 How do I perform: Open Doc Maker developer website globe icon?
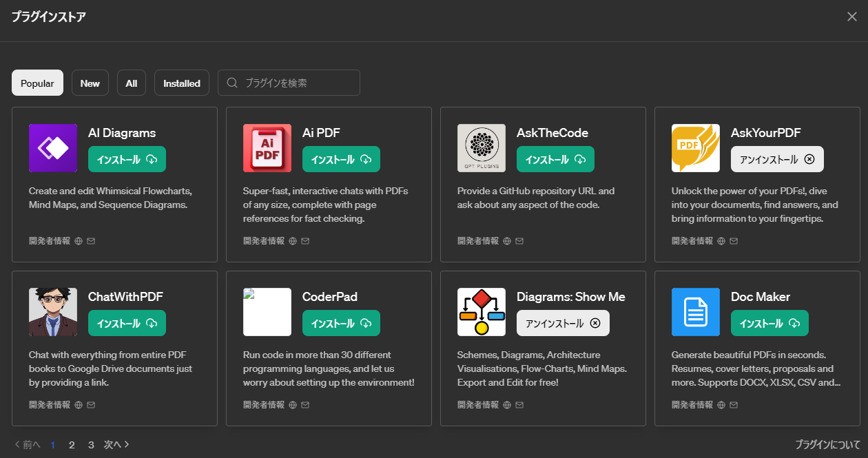tap(721, 405)
